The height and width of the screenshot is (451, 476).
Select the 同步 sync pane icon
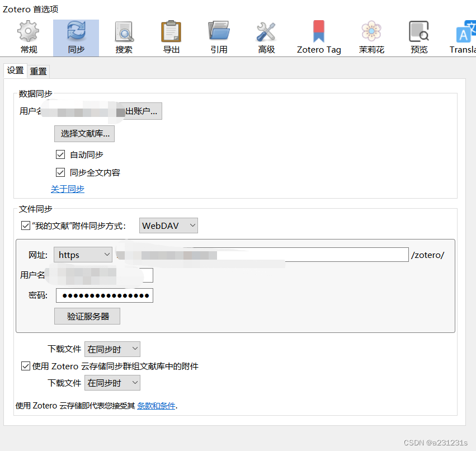(x=76, y=38)
